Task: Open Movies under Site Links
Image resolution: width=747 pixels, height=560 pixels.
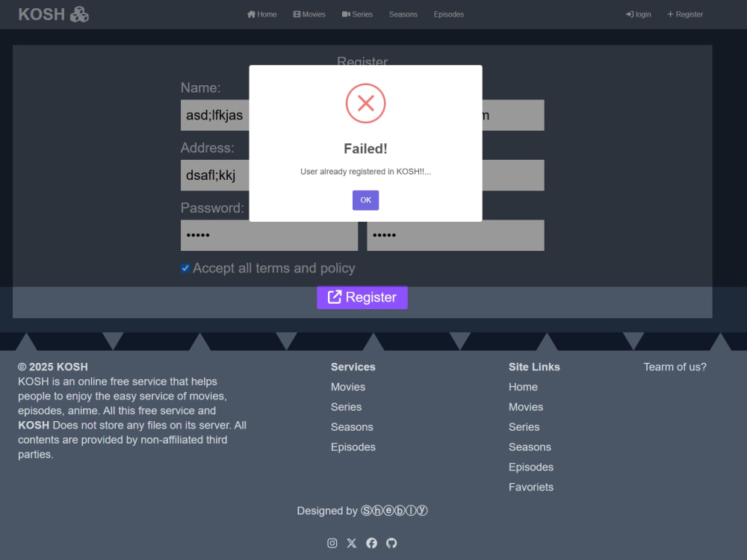Action: pos(526,407)
